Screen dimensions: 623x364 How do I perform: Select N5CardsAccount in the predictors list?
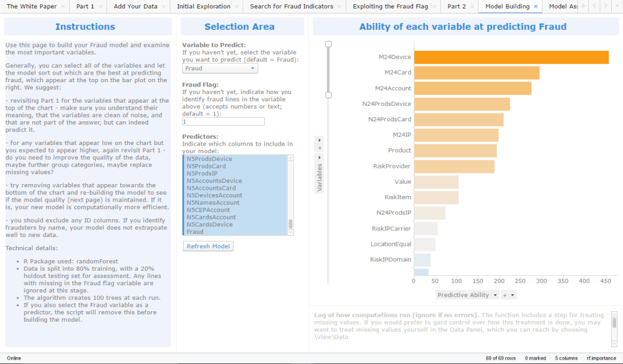pyautogui.click(x=211, y=217)
